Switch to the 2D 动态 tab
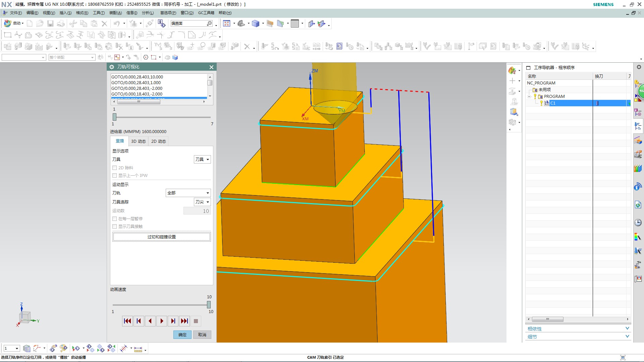Screen dimensions: 644x362 [158, 141]
